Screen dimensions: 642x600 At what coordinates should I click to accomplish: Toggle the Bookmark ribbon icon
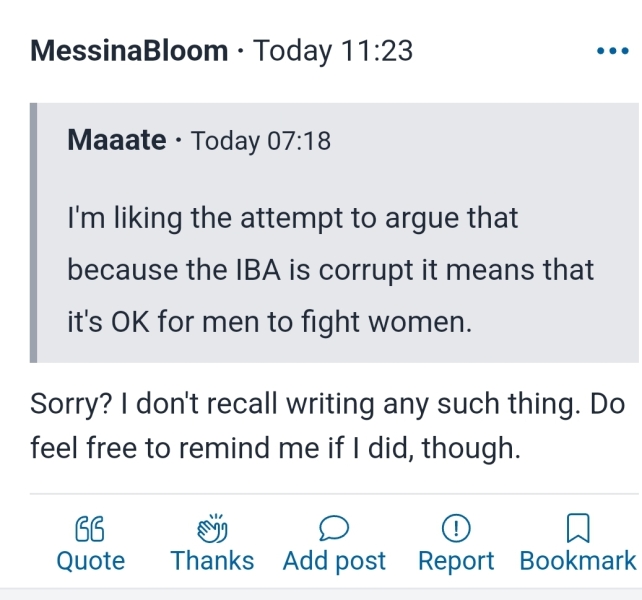coord(577,527)
